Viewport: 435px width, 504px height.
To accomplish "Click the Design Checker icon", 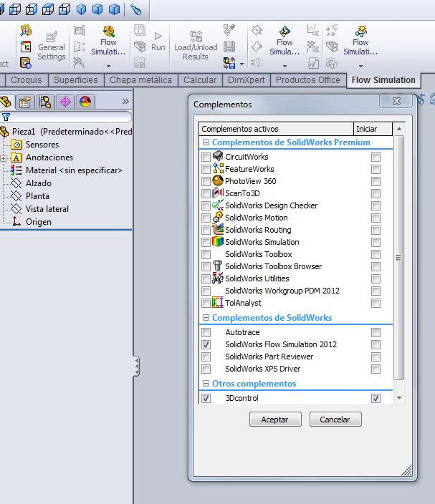I will pyautogui.click(x=218, y=205).
